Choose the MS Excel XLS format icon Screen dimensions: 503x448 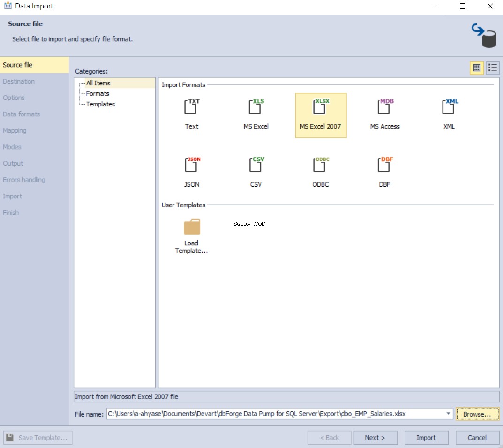[255, 114]
